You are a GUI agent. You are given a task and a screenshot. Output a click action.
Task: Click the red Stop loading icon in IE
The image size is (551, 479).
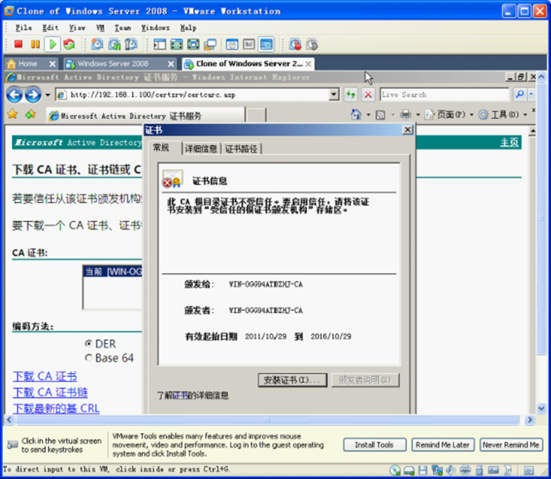(368, 95)
